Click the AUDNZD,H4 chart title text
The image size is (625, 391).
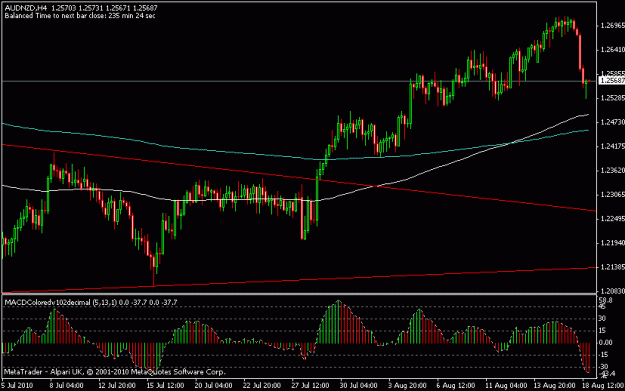(26, 8)
